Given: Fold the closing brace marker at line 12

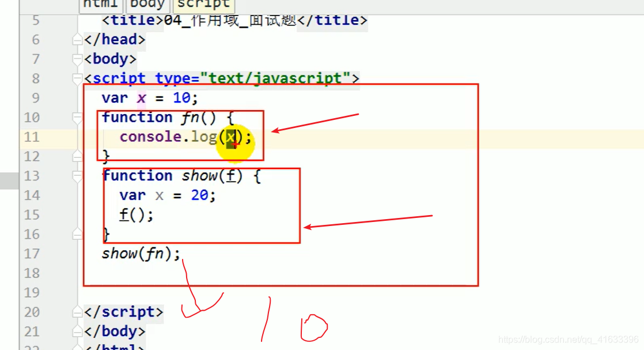Looking at the screenshot, I should 77,156.
